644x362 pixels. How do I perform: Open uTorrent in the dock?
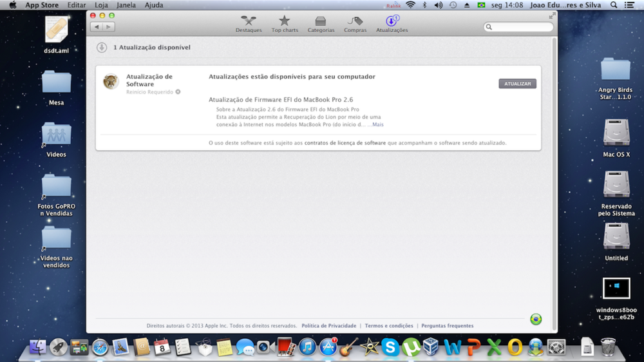click(x=411, y=347)
